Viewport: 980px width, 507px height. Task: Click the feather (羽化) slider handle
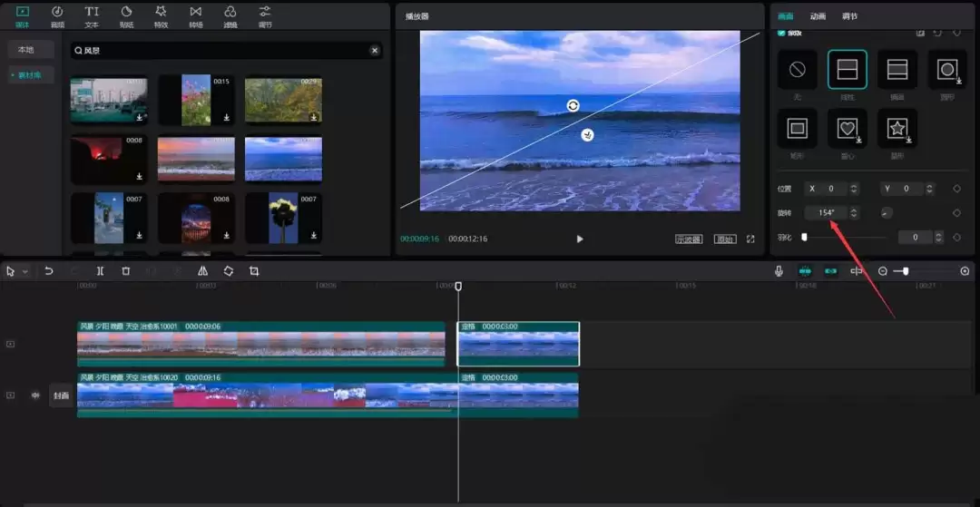(x=804, y=237)
